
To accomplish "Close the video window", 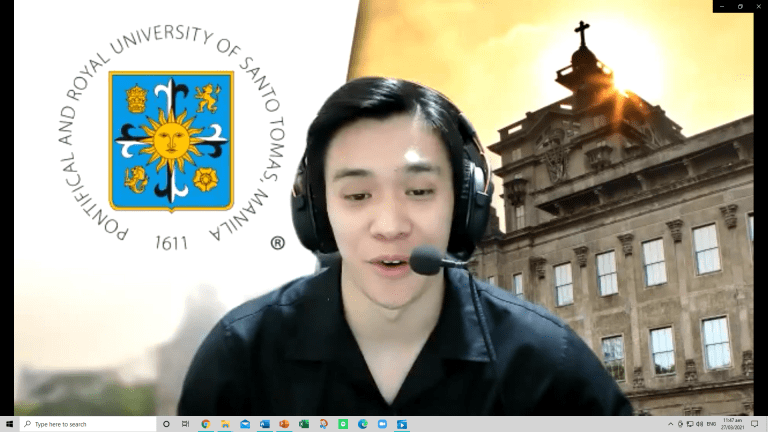I will [x=758, y=6].
